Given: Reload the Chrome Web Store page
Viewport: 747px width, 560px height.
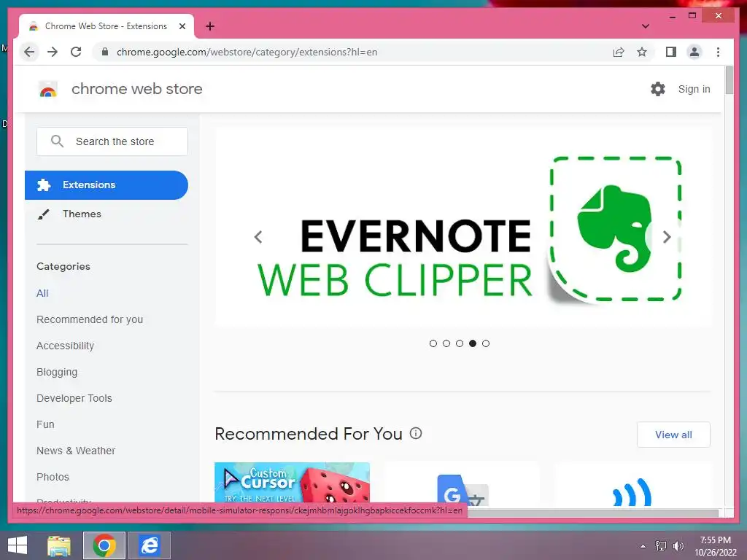Looking at the screenshot, I should [x=76, y=52].
